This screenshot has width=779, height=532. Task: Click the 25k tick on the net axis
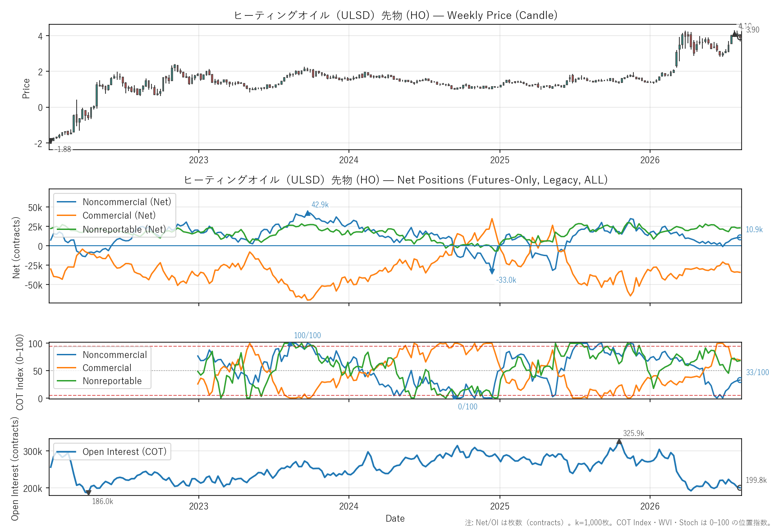point(35,227)
